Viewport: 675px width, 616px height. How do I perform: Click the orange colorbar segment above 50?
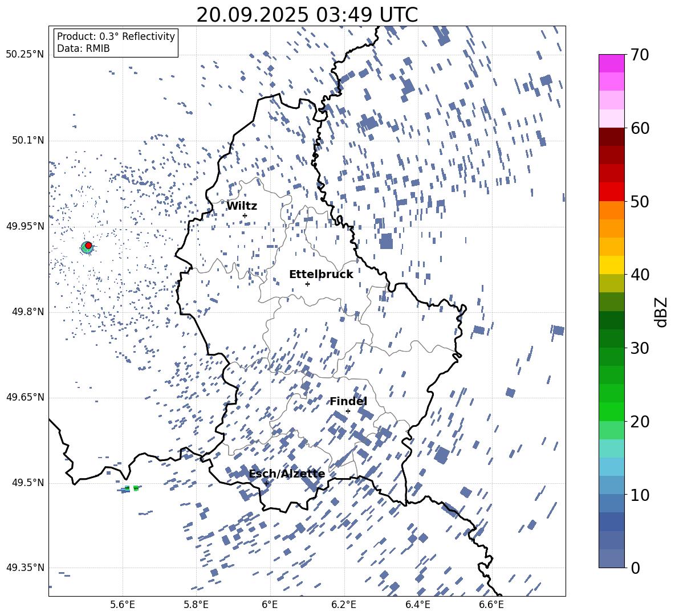point(612,210)
